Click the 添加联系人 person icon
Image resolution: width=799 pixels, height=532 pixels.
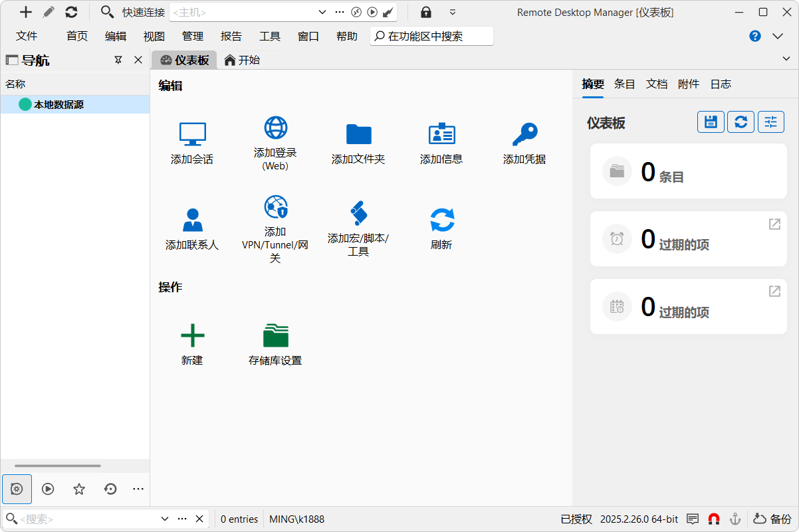(x=192, y=219)
